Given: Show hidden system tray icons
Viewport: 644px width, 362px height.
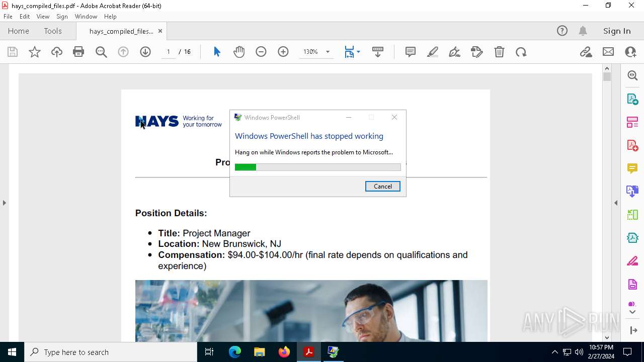Looking at the screenshot, I should click(x=554, y=352).
